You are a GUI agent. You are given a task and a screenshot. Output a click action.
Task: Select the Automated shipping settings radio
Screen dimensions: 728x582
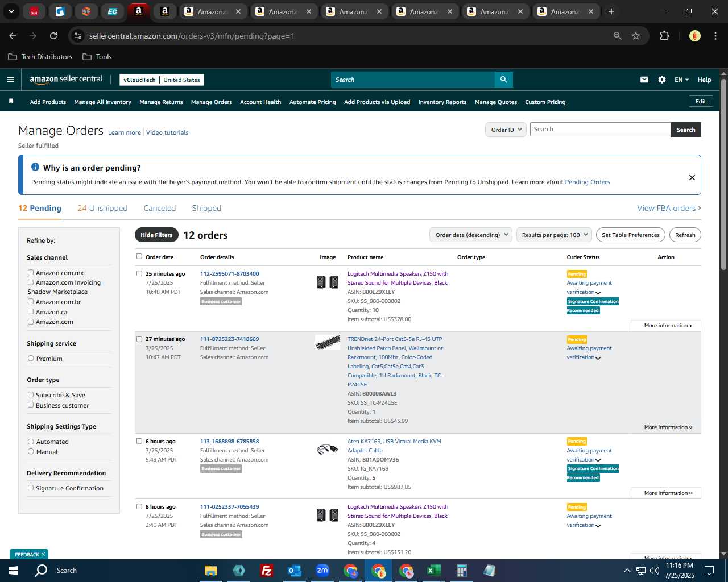click(x=31, y=441)
